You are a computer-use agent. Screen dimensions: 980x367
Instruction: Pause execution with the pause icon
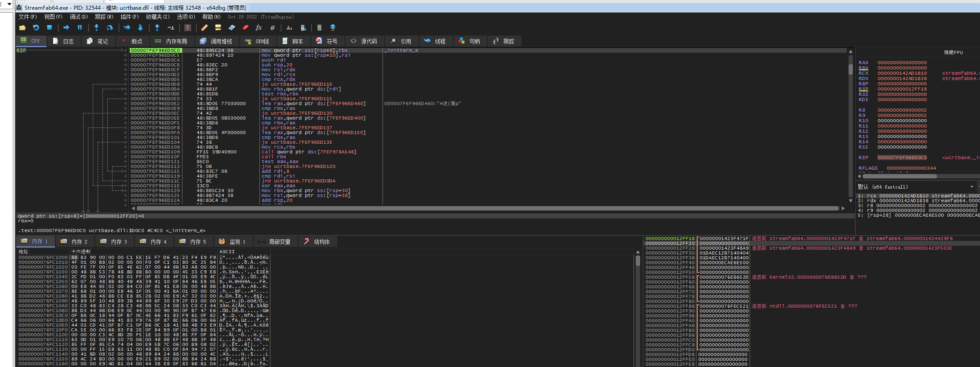(x=80, y=28)
